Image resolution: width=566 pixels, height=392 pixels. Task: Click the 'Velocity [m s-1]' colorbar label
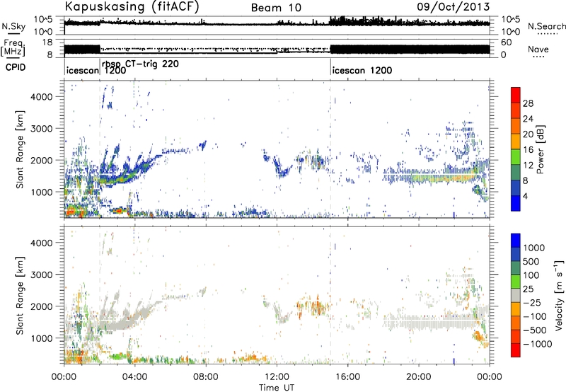pyautogui.click(x=559, y=295)
